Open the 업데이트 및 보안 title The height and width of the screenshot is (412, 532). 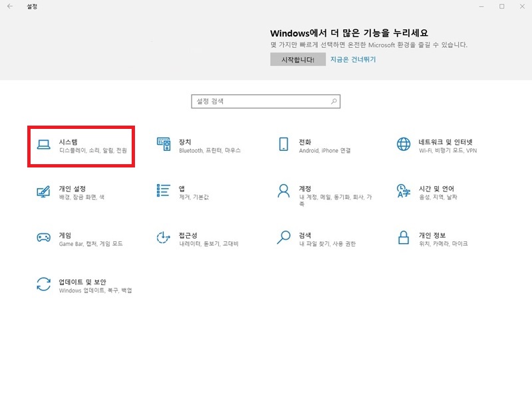click(x=82, y=282)
